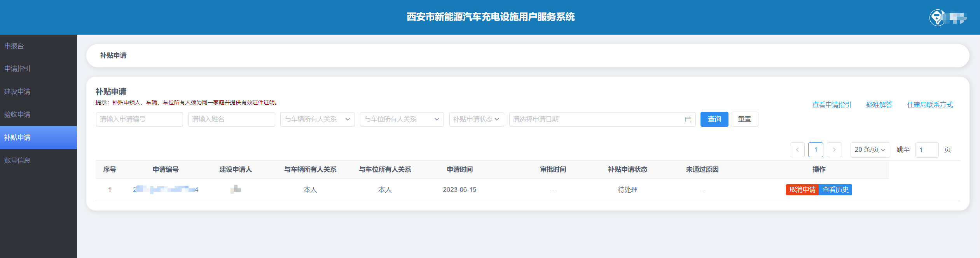Expand the 与车位所有人关系 filter dropdown
The image size is (980, 258).
pyautogui.click(x=402, y=119)
